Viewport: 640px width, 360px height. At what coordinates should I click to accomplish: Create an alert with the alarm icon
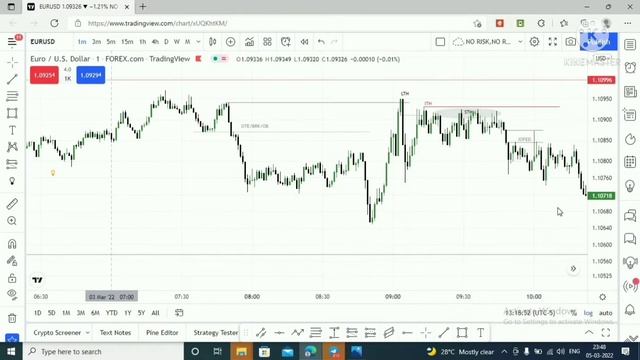[286, 42]
